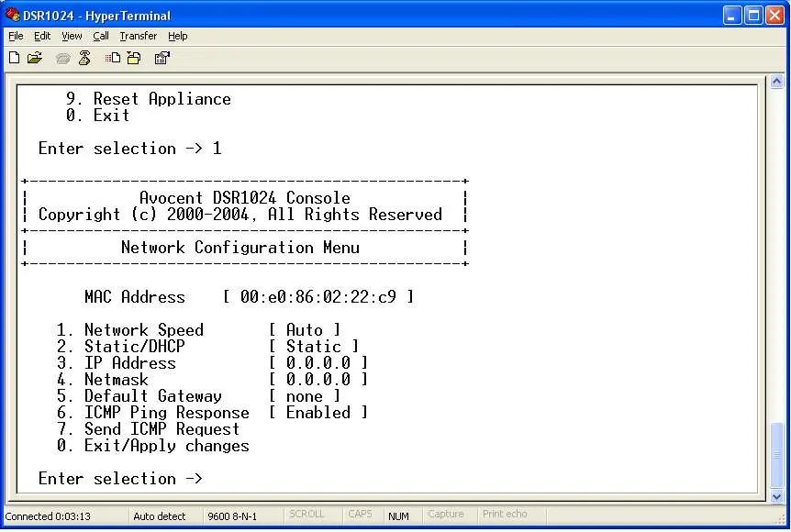Click the Open file toolbar icon

click(35, 58)
